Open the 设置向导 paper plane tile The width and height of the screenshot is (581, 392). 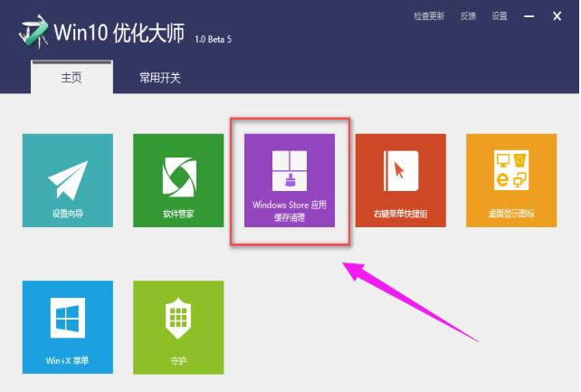coord(68,179)
